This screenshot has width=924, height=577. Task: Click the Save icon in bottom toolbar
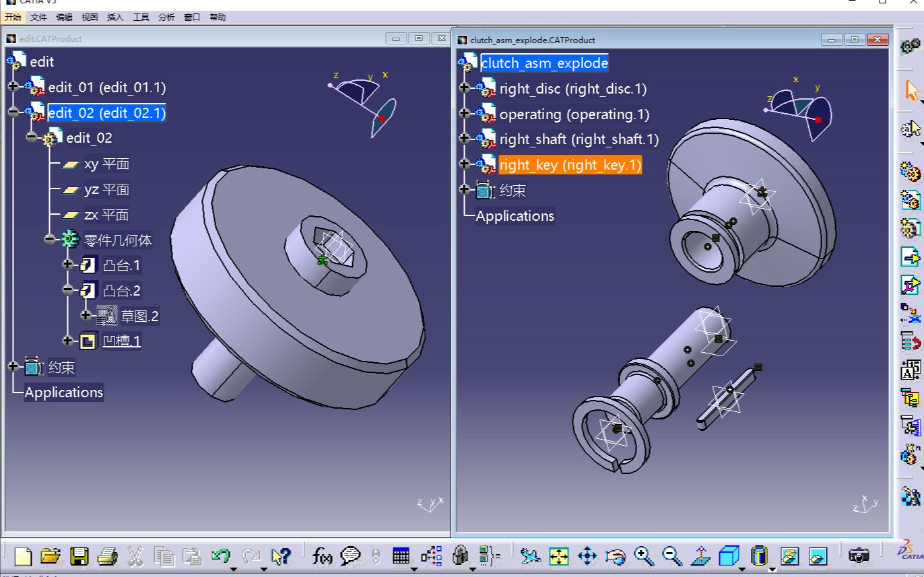[79, 556]
